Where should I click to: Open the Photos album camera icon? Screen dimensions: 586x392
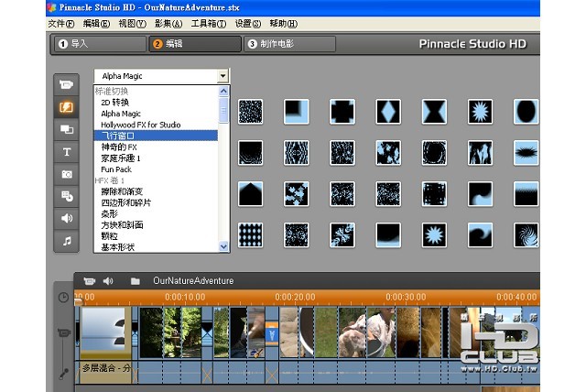[66, 174]
